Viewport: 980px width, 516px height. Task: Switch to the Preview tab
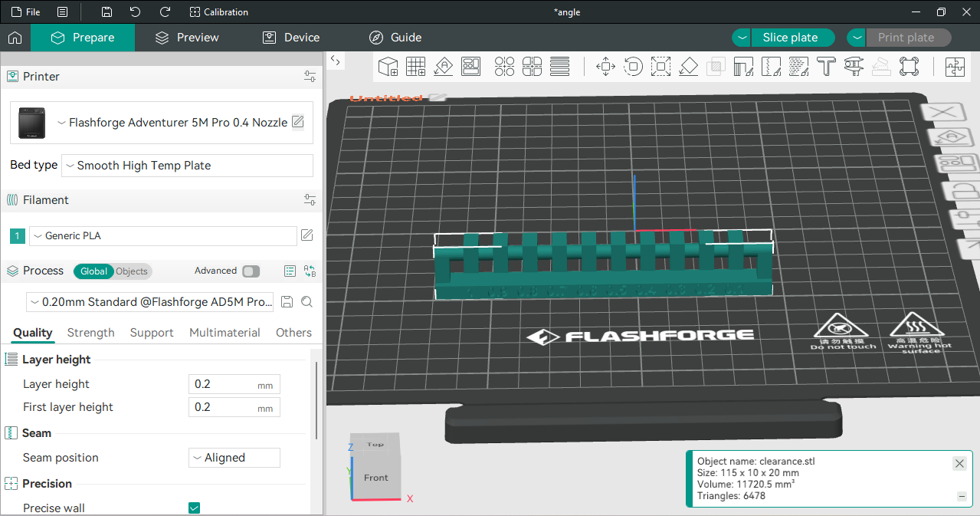187,38
